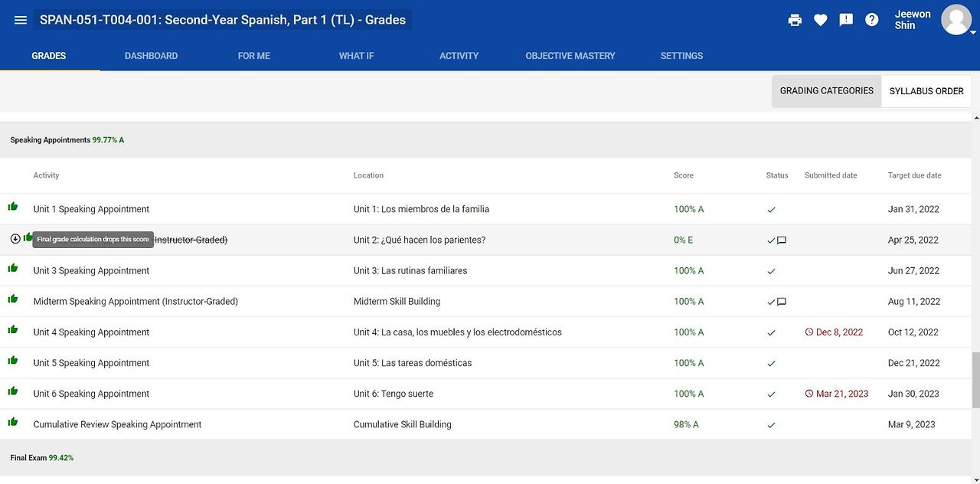Click the late clock icon beside Mar 21, 2023

click(809, 394)
